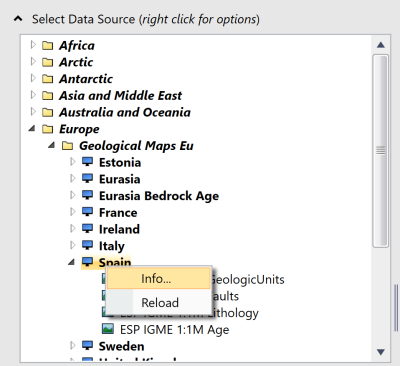Expand the Ireland server node

pos(73,229)
